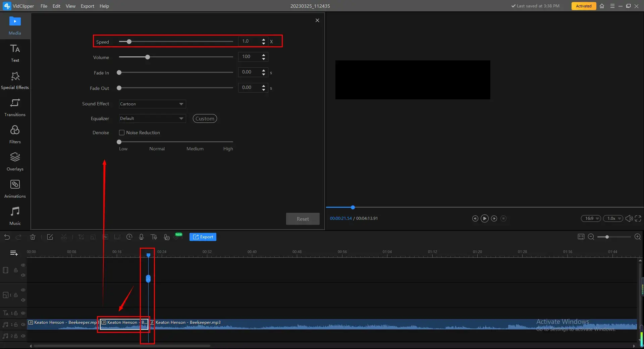Open the Export menu in menu bar
Viewport: 644px width, 349px height.
87,6
